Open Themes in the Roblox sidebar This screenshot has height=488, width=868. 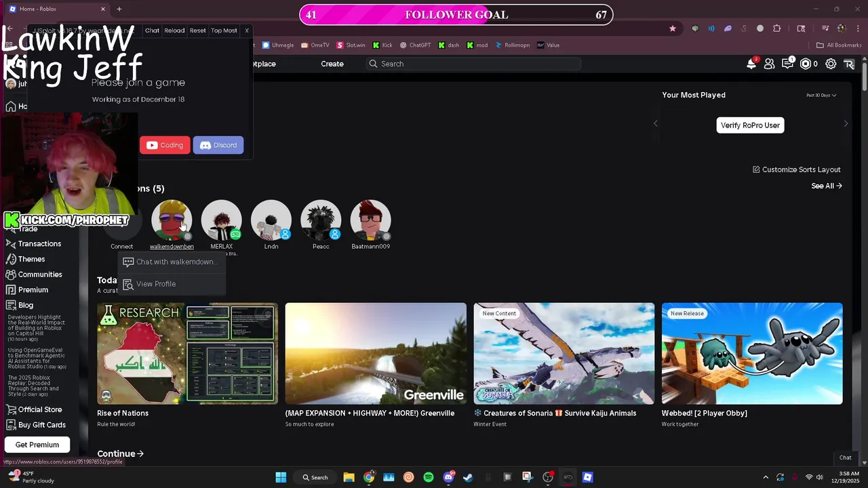tap(26, 259)
